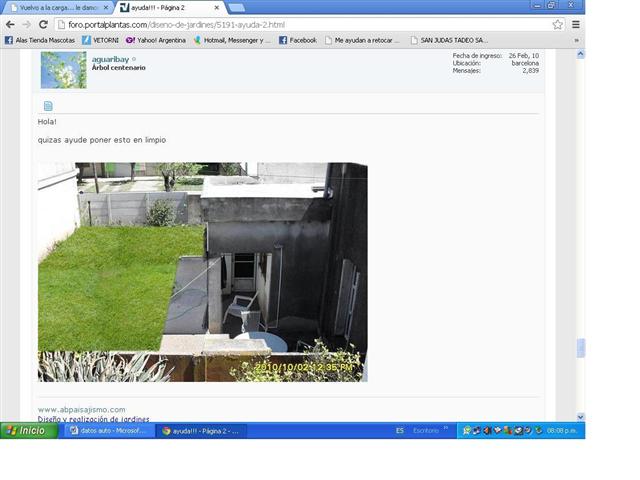Viewport: 640px width, 480px height.
Task: Select the 'ayuda!!! - Página 2' tab
Action: click(170, 8)
